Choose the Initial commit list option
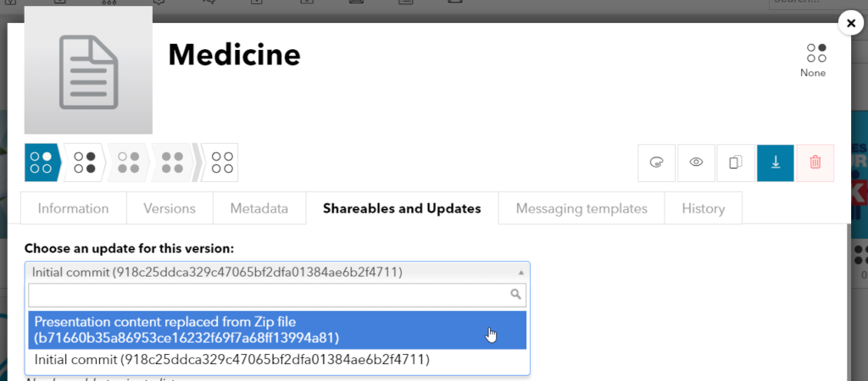 coord(277,360)
